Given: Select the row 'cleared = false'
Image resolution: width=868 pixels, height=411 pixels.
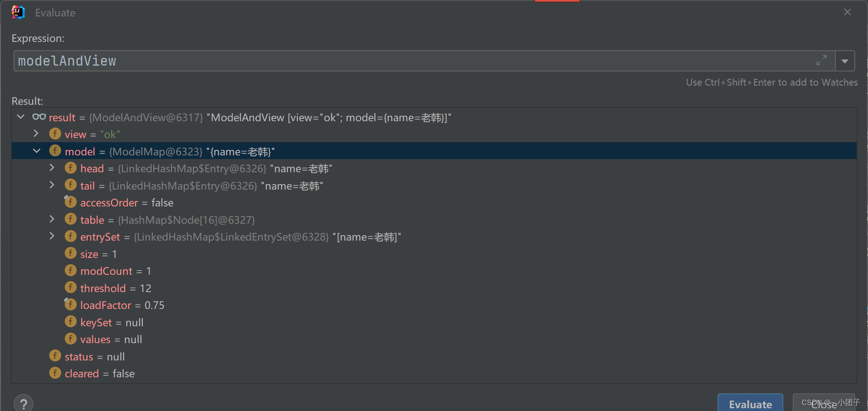Looking at the screenshot, I should coord(434,373).
